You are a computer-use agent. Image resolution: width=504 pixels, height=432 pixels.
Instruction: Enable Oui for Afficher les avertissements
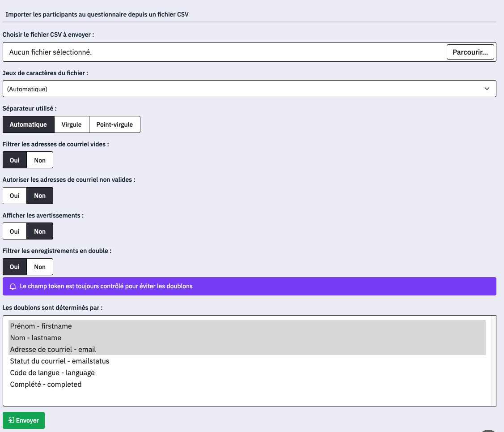[x=14, y=231]
